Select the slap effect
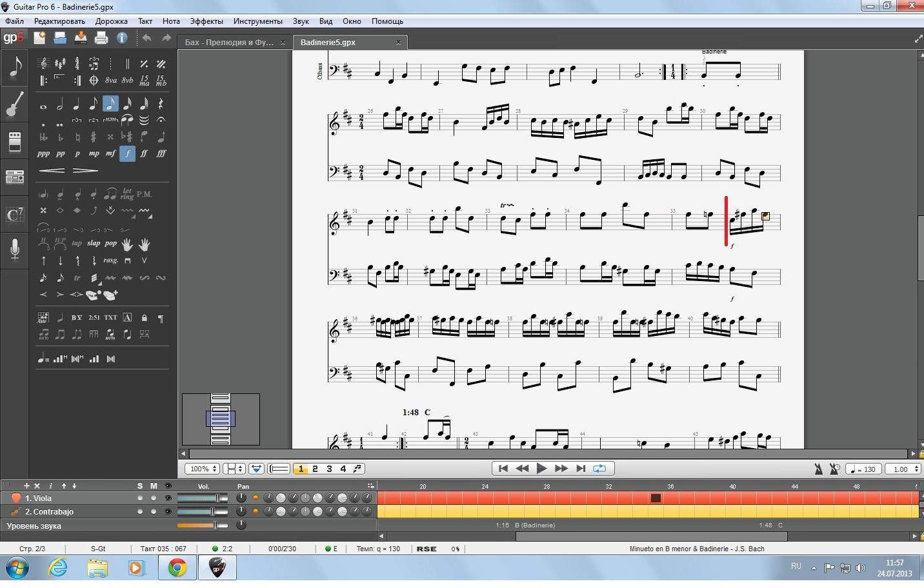This screenshot has height=588, width=924. [x=94, y=244]
